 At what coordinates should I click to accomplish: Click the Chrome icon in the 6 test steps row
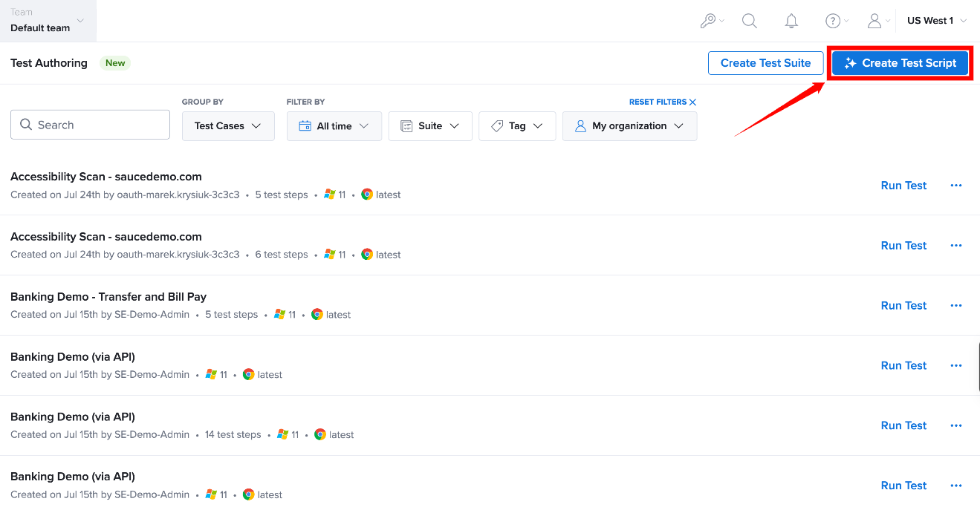click(x=367, y=255)
